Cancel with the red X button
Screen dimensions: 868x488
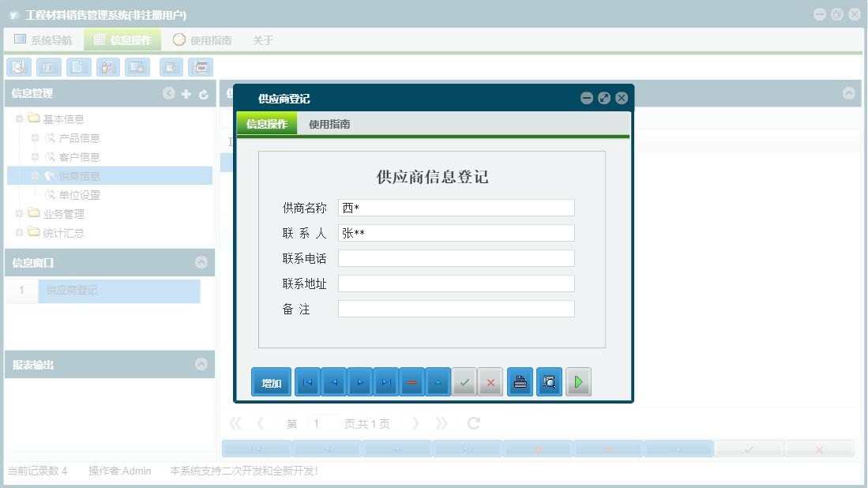click(x=490, y=381)
